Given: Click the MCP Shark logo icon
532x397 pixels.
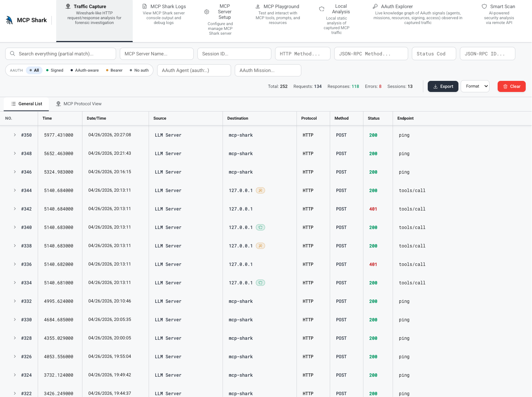Looking at the screenshot, I should coord(9,20).
